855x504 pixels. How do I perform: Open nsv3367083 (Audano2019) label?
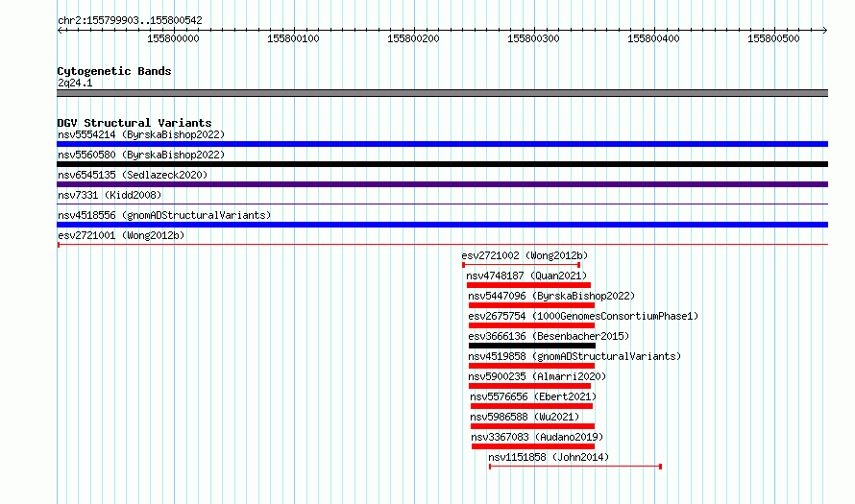coord(537,437)
